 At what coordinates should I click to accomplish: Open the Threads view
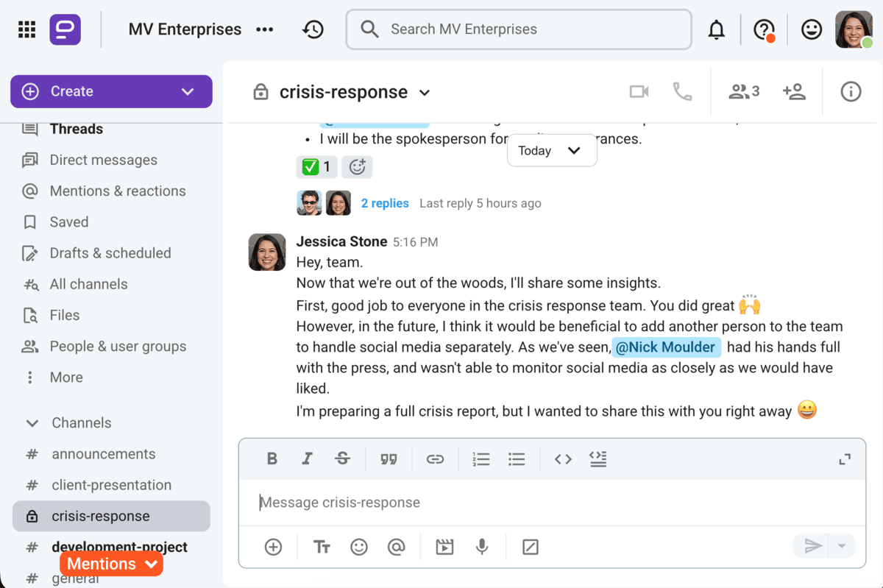point(77,129)
